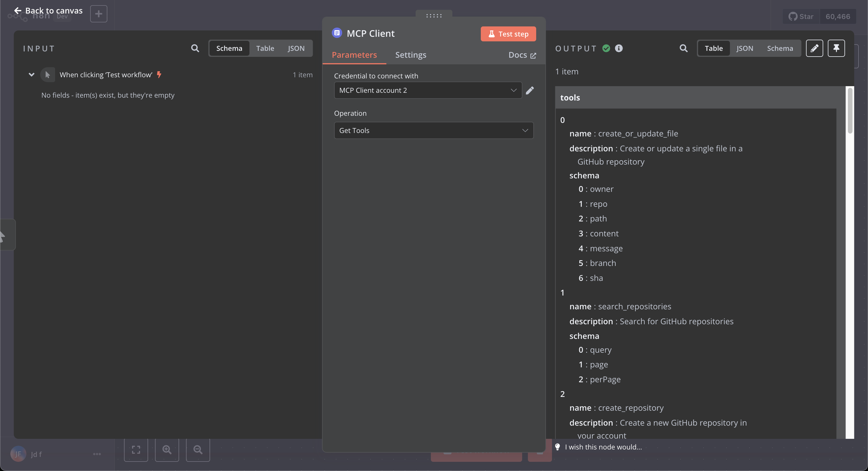
Task: Open a new tab with the plus icon
Action: click(98, 13)
